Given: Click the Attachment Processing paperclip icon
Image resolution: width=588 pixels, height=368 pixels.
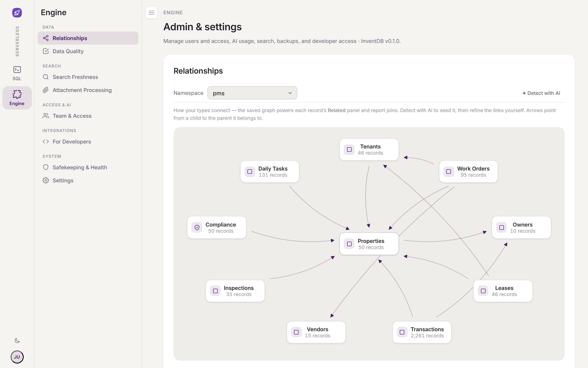Looking at the screenshot, I should tap(46, 90).
